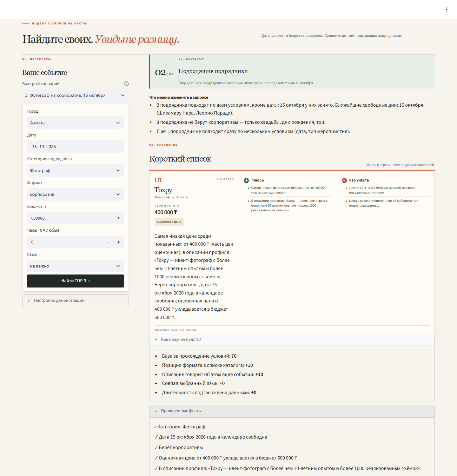Click Позиция формата в списке каталога: +10

[208, 365]
